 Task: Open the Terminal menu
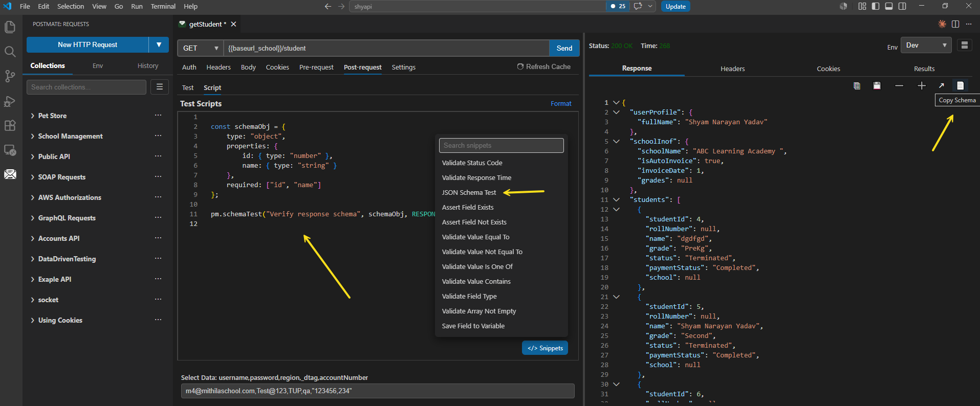click(x=163, y=6)
